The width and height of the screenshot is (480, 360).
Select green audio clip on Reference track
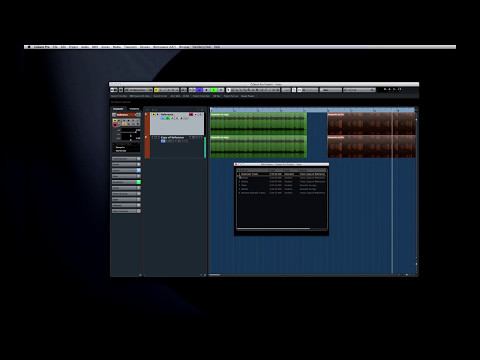point(258,124)
